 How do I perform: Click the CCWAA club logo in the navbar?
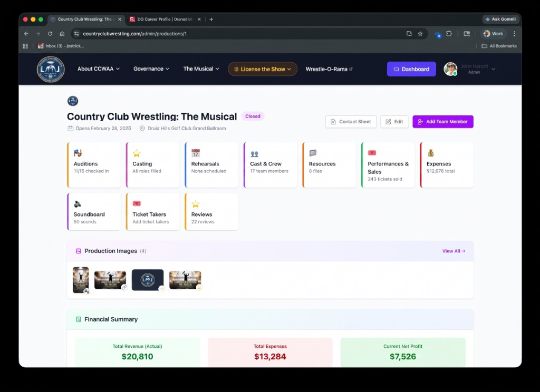click(50, 69)
